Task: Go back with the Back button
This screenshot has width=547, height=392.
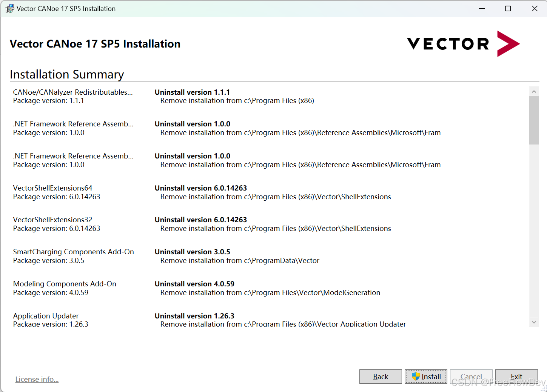Action: [x=381, y=377]
